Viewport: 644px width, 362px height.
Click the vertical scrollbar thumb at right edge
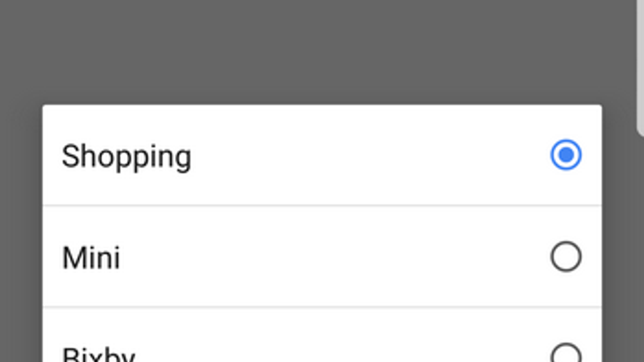pyautogui.click(x=640, y=64)
